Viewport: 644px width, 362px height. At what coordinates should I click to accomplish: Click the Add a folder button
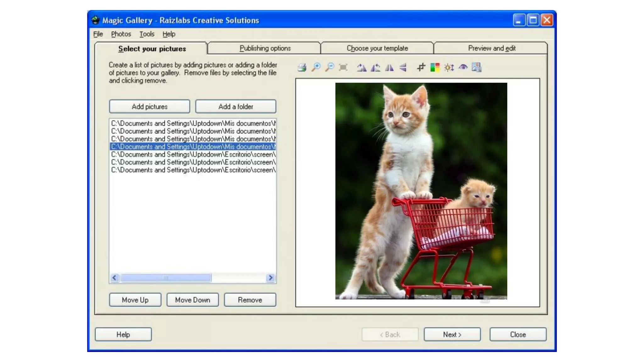tap(236, 107)
